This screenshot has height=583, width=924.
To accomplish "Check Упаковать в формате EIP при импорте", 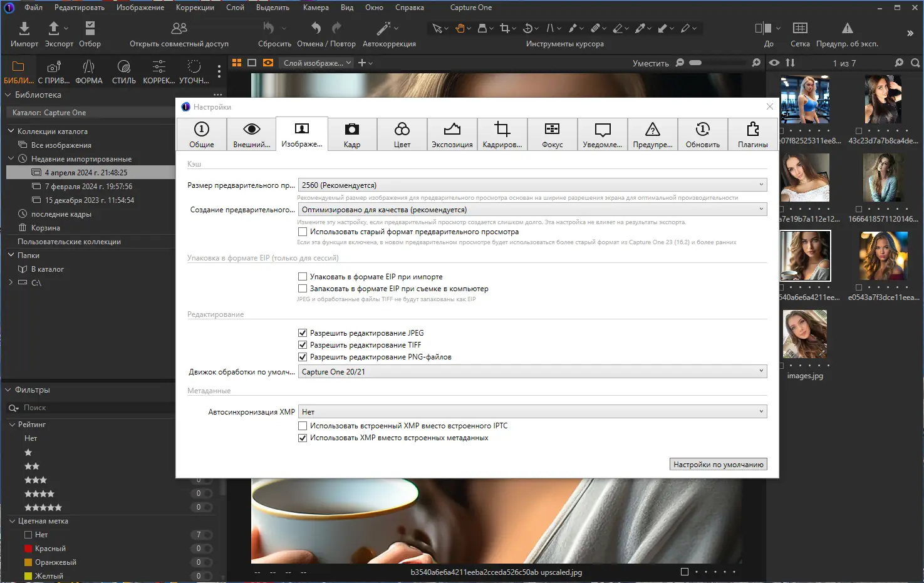I will pos(303,277).
